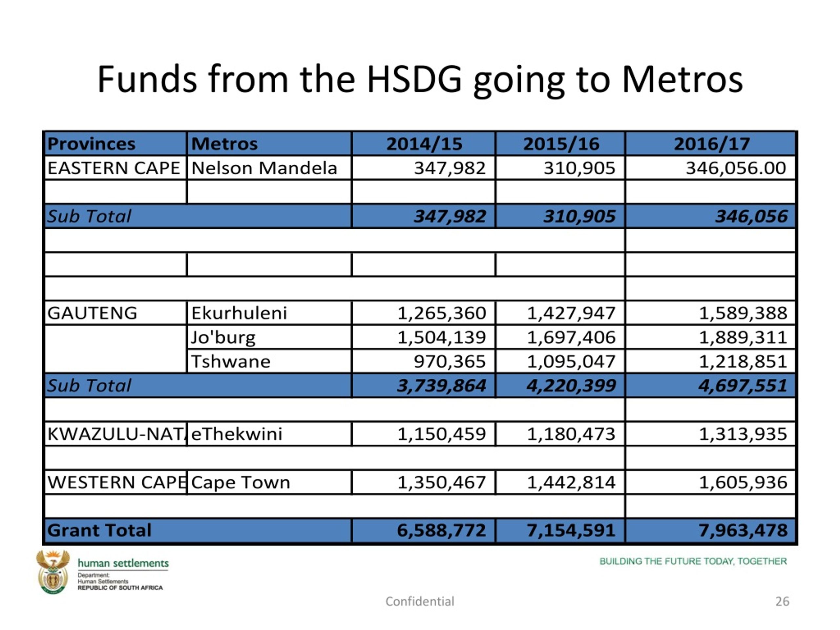Click the 2016/17 column header

711,143
